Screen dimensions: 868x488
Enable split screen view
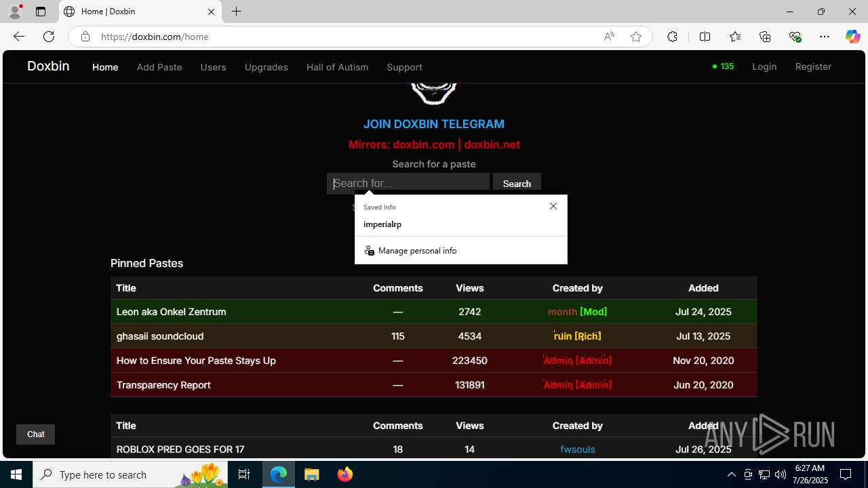point(705,37)
